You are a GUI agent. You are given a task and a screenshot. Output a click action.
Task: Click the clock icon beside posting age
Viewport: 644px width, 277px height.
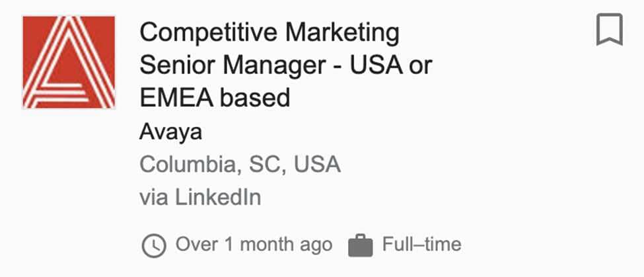(154, 246)
